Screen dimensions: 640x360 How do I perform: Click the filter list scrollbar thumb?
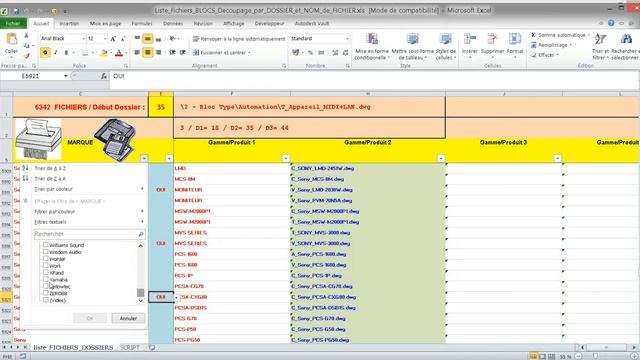tap(140, 293)
